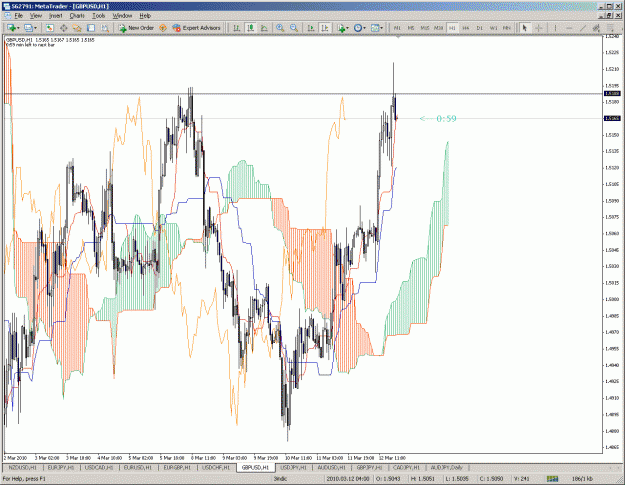Click the Profiles toolbar icon
625x485 pixels.
[x=28, y=28]
